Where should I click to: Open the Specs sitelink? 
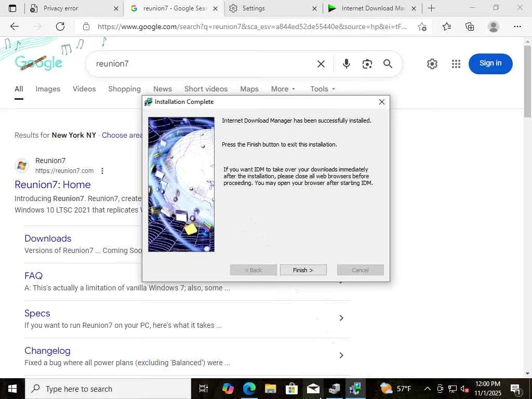[37, 313]
